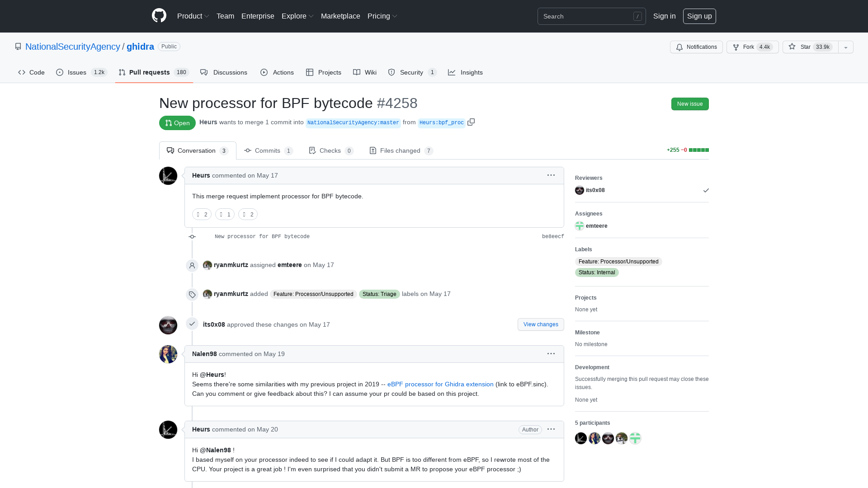The width and height of the screenshot is (868, 488).
Task: Open the repository Projects tab
Action: (323, 72)
